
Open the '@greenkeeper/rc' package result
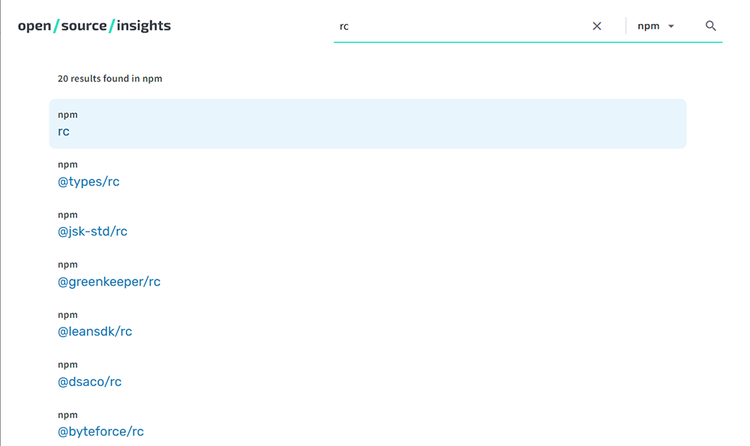click(109, 281)
